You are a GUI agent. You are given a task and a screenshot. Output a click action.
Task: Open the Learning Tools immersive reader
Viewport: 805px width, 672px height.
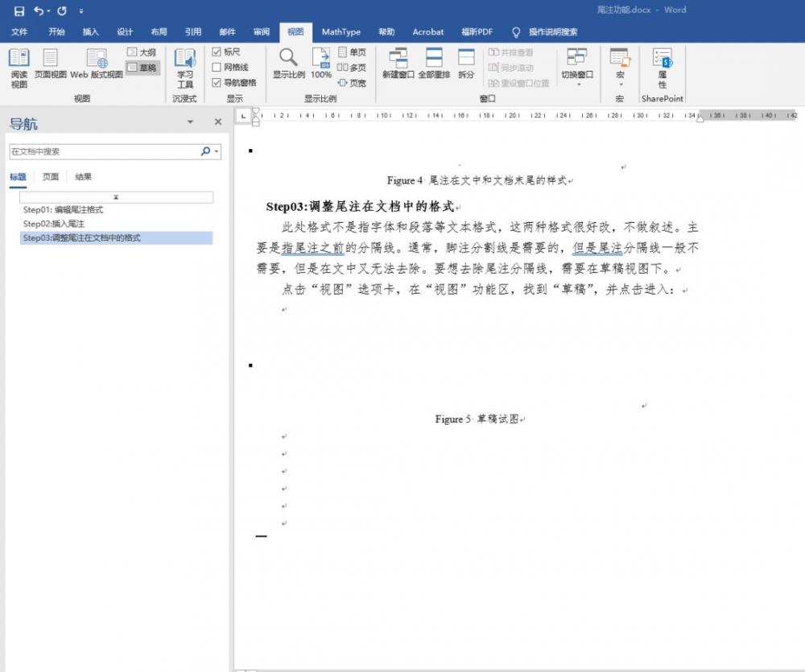[185, 67]
